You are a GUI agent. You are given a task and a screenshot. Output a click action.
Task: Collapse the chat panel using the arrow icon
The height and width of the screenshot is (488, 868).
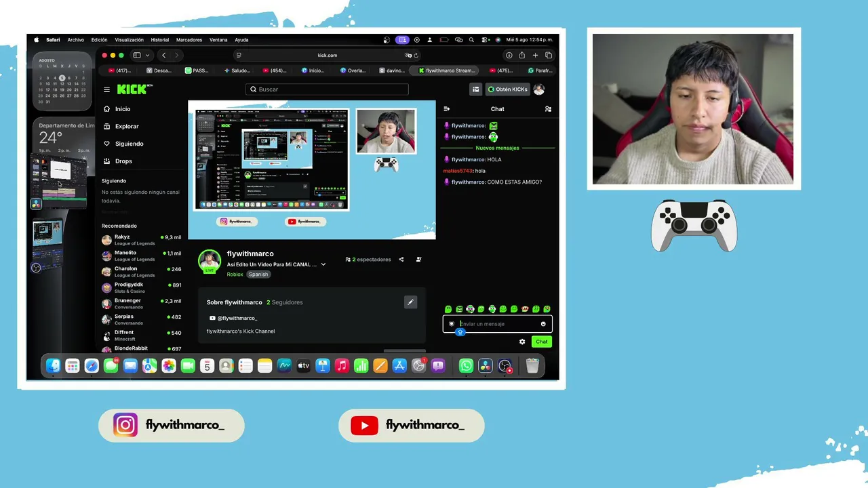[x=447, y=109]
